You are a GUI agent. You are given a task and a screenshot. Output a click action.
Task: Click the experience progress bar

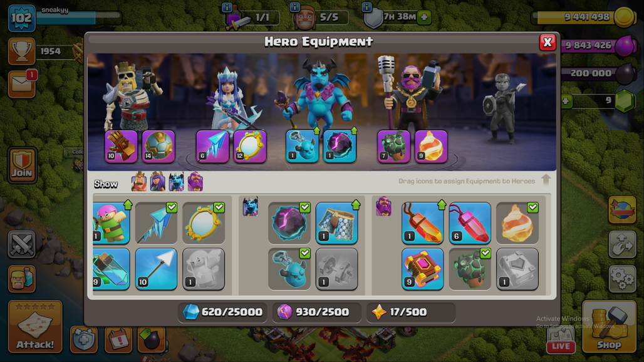point(78,18)
